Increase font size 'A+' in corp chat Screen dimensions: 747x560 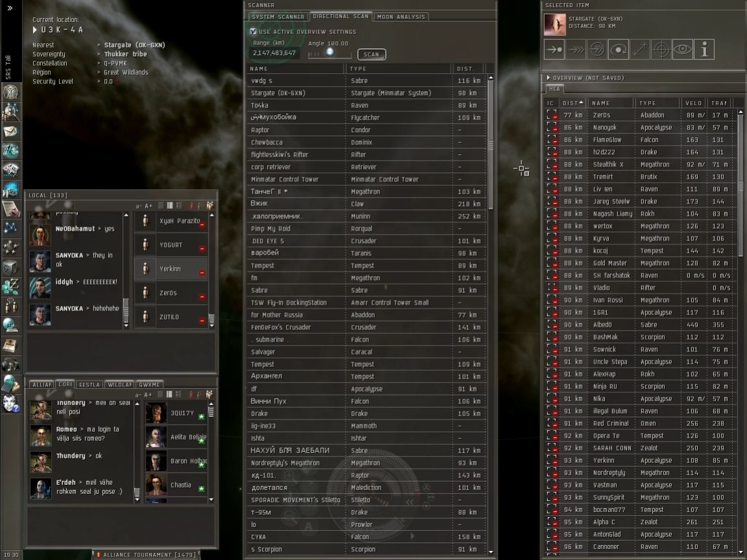coord(148,395)
